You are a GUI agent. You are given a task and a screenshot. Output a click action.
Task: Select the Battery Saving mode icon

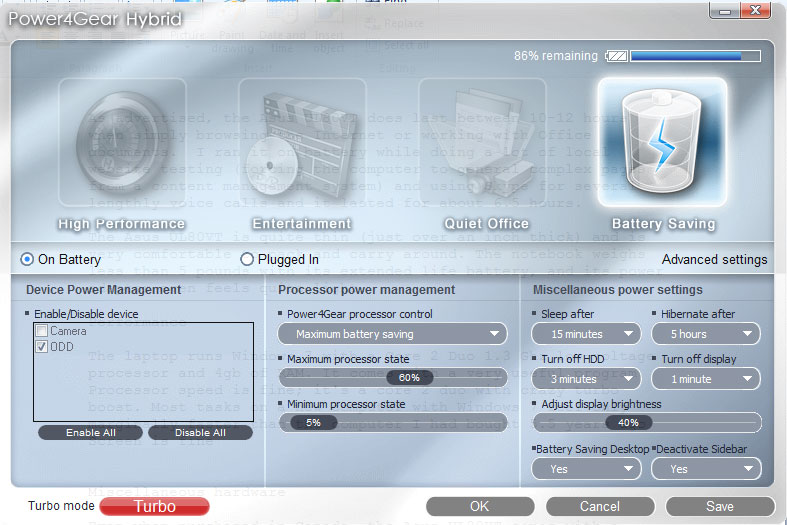click(663, 143)
